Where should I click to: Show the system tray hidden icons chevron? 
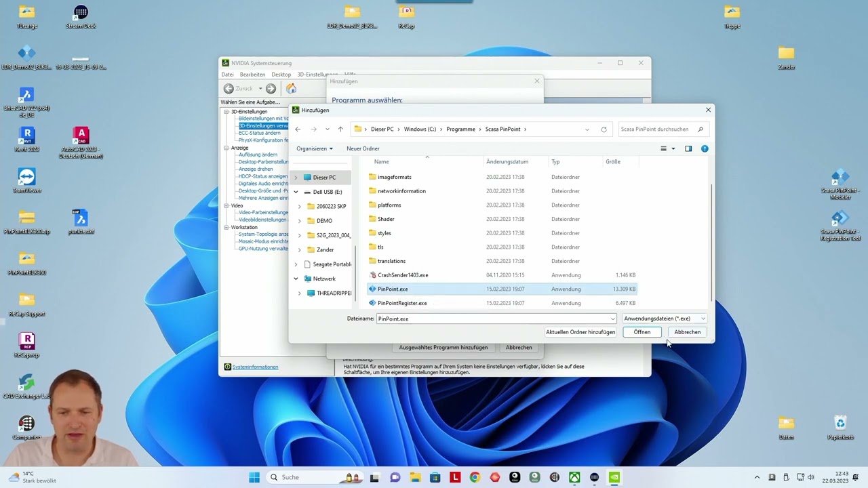point(757,477)
